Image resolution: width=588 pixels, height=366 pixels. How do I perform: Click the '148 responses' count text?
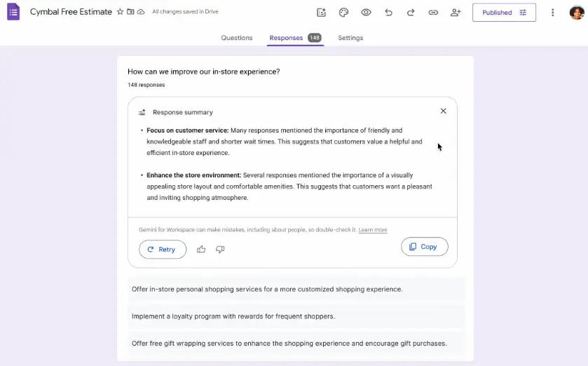point(146,85)
